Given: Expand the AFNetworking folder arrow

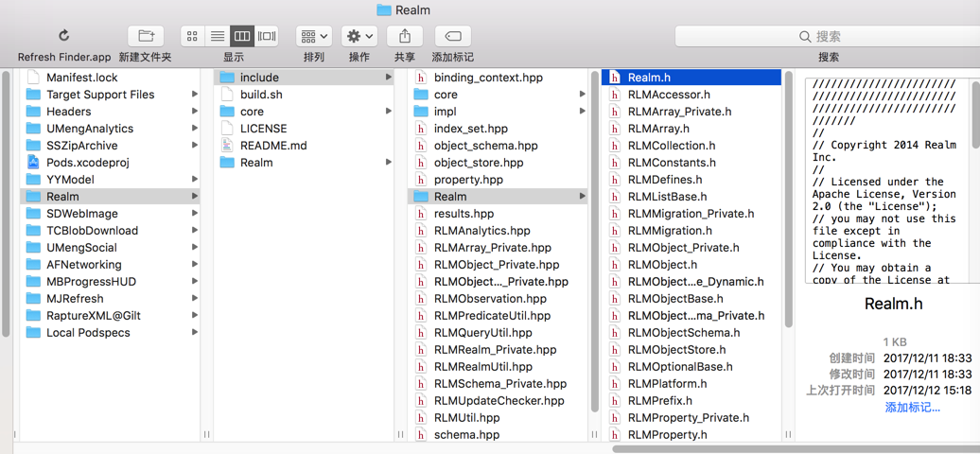Looking at the screenshot, I should coord(195,265).
